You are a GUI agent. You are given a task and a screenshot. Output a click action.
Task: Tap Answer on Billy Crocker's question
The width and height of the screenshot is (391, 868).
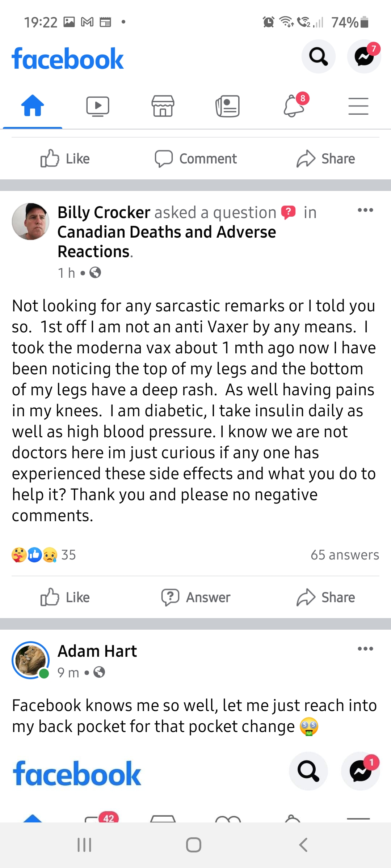click(196, 597)
